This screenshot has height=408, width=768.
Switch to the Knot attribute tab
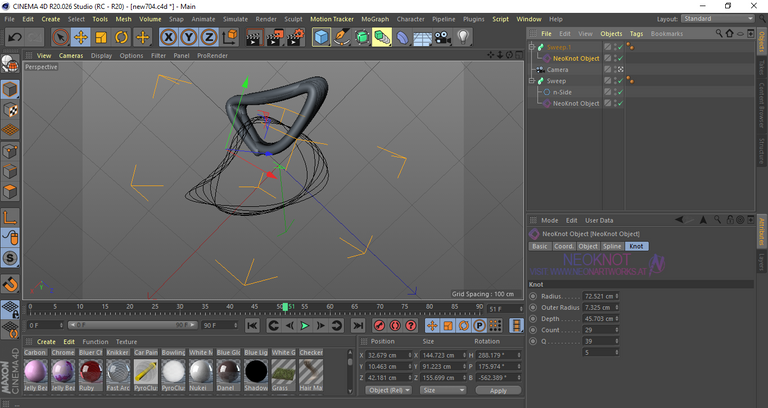pyautogui.click(x=636, y=246)
